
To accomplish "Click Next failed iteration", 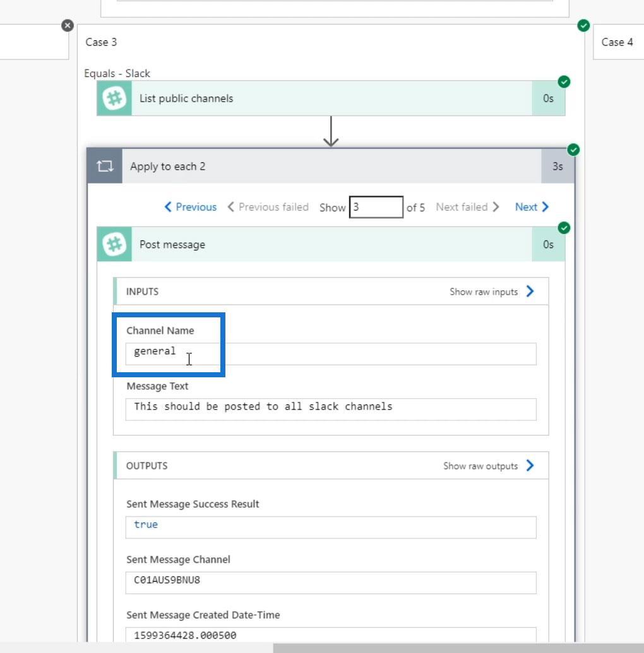I will (467, 207).
